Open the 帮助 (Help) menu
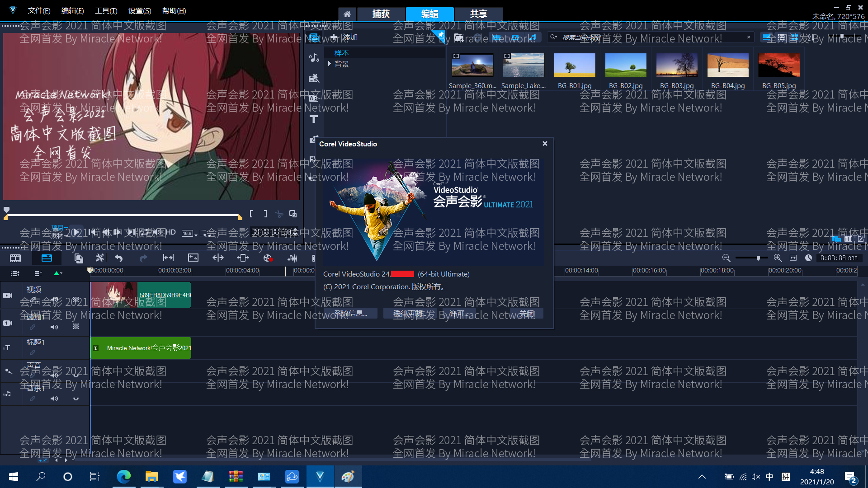 click(174, 10)
